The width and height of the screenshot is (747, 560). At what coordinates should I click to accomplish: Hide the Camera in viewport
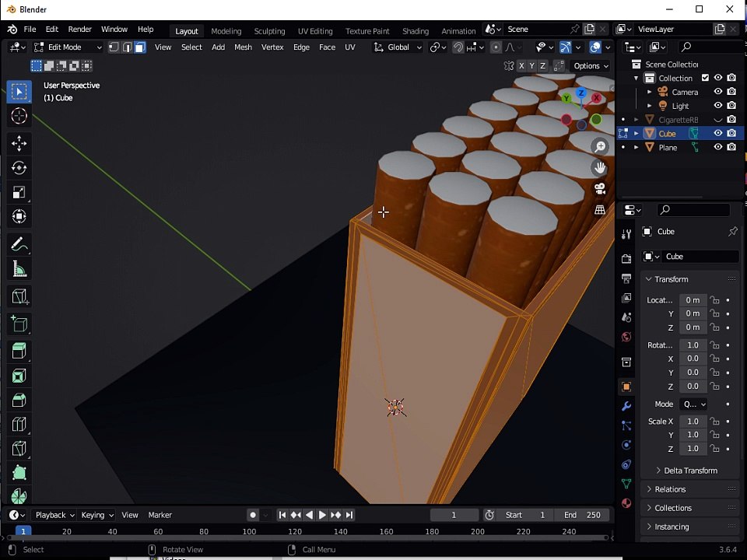(x=718, y=92)
